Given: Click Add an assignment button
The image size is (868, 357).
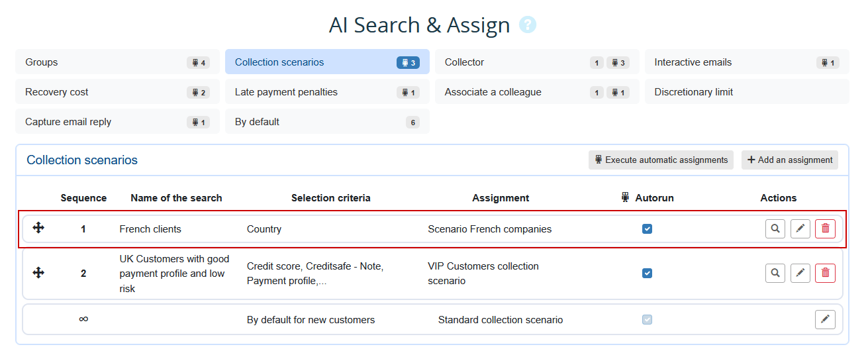Looking at the screenshot, I should pos(789,160).
